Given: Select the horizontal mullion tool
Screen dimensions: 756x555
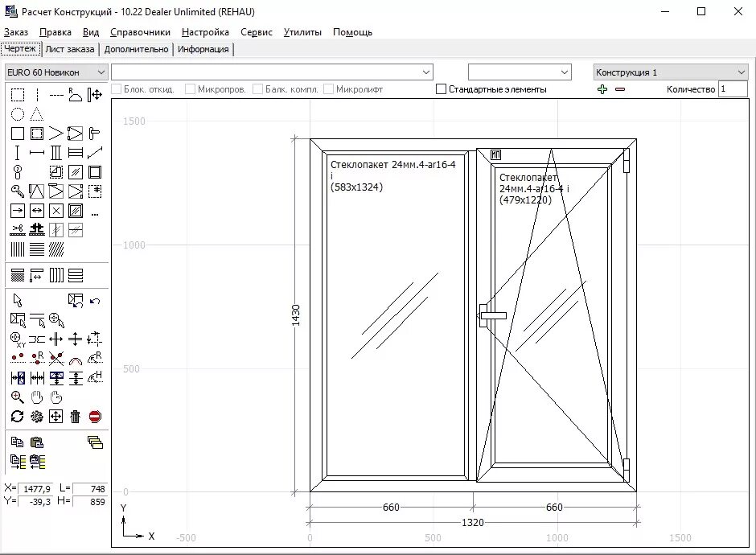Looking at the screenshot, I should [x=37, y=153].
